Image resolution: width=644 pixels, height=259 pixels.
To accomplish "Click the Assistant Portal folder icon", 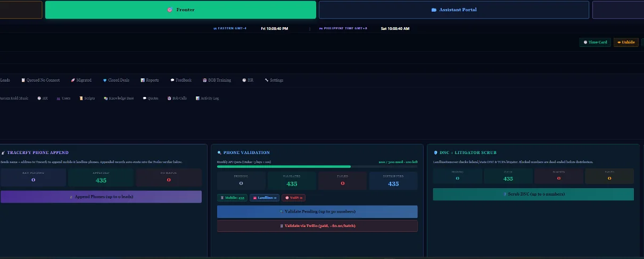I will 434,10.
